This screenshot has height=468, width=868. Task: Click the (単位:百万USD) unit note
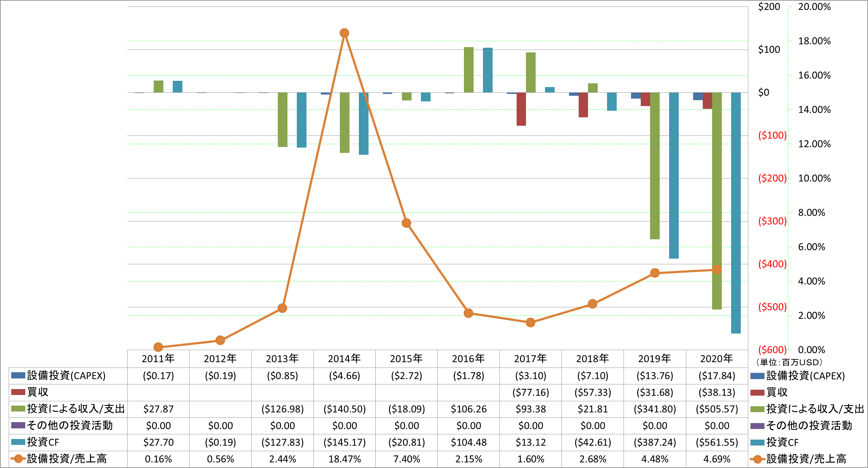[789, 362]
